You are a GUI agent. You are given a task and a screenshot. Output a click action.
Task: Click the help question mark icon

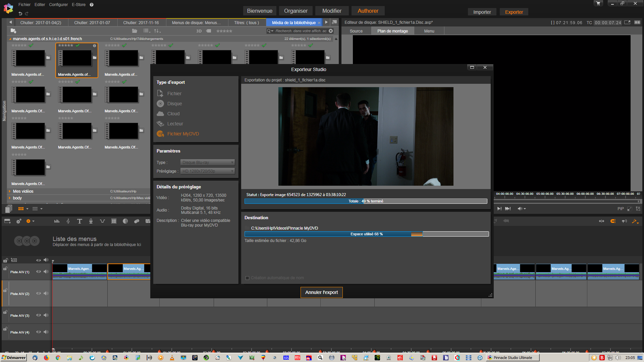92,5
